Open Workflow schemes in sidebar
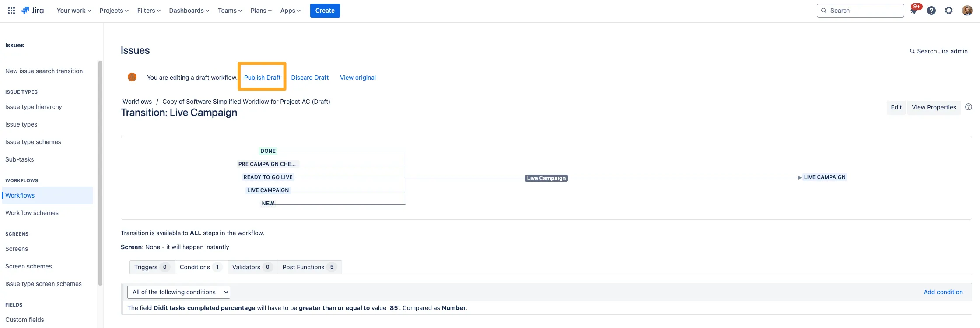This screenshot has width=980, height=328. [x=32, y=213]
